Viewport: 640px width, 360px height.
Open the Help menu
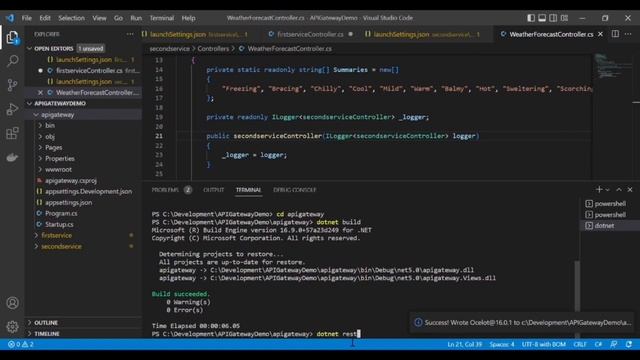click(x=188, y=18)
